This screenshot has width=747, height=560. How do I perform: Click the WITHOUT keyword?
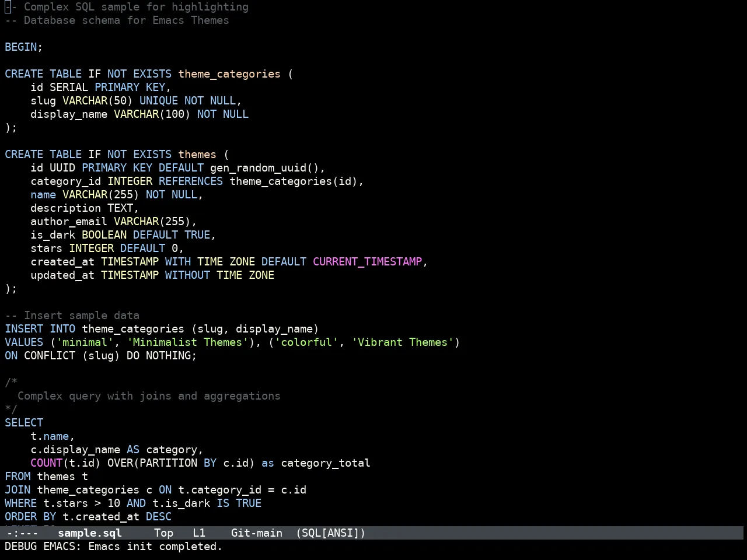point(187,275)
